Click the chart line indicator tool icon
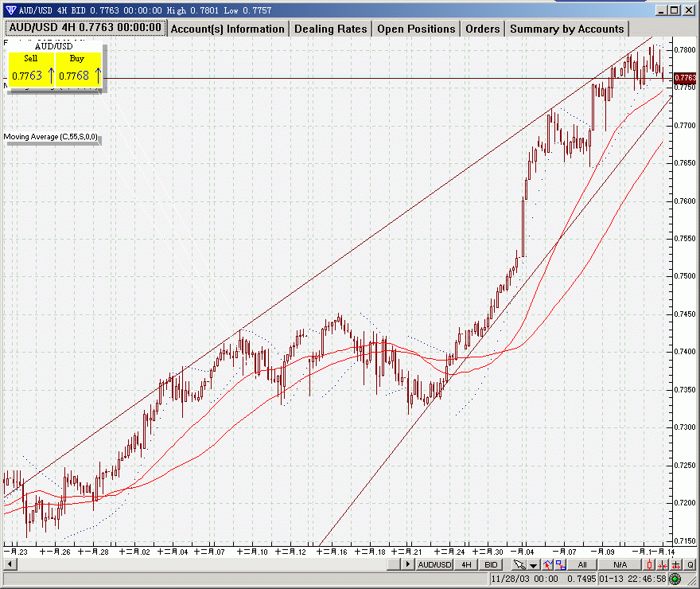This screenshot has height=589, width=700. point(548,565)
